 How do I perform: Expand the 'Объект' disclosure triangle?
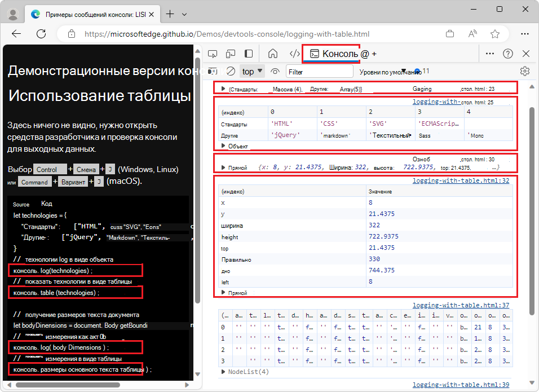tap(224, 146)
